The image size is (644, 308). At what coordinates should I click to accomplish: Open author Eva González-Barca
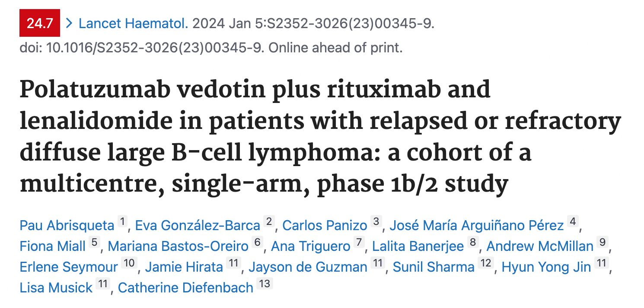click(x=198, y=225)
